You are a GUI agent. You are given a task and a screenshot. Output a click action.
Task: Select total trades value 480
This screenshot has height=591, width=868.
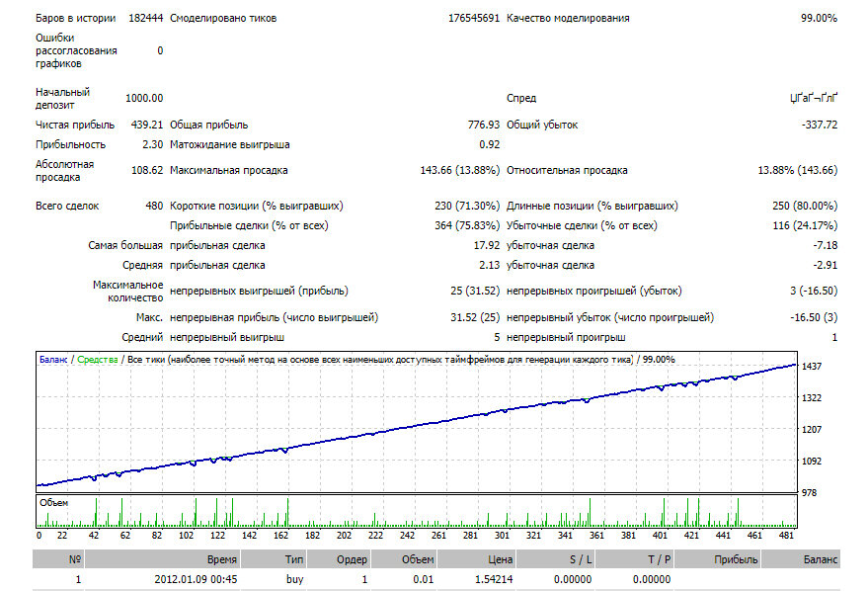[154, 206]
